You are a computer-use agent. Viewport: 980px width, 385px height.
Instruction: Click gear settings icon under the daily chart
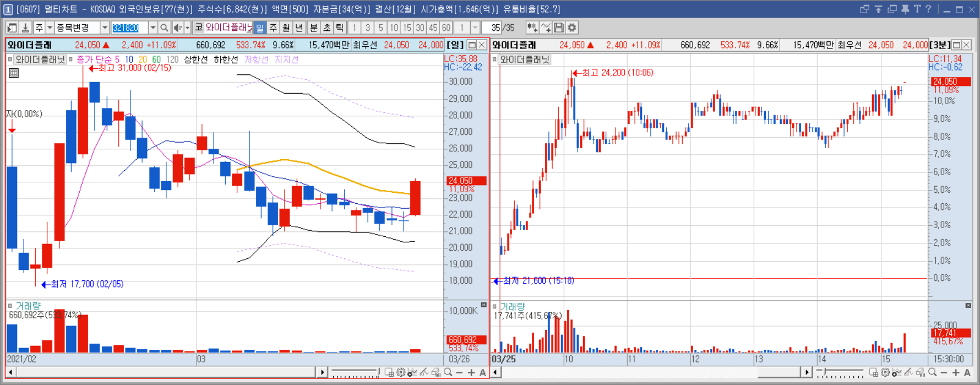click(401, 372)
